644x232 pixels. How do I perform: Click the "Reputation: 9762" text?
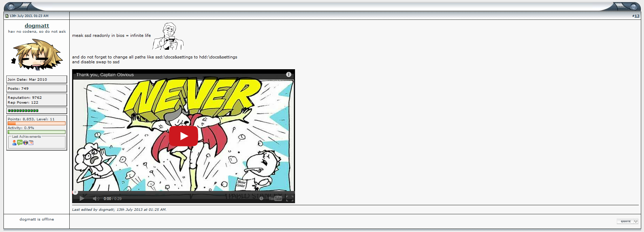click(x=25, y=97)
